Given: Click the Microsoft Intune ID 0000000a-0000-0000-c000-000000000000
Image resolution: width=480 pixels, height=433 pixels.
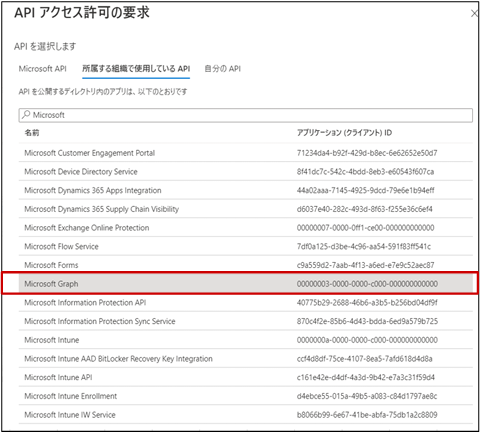Looking at the screenshot, I should pyautogui.click(x=367, y=340).
